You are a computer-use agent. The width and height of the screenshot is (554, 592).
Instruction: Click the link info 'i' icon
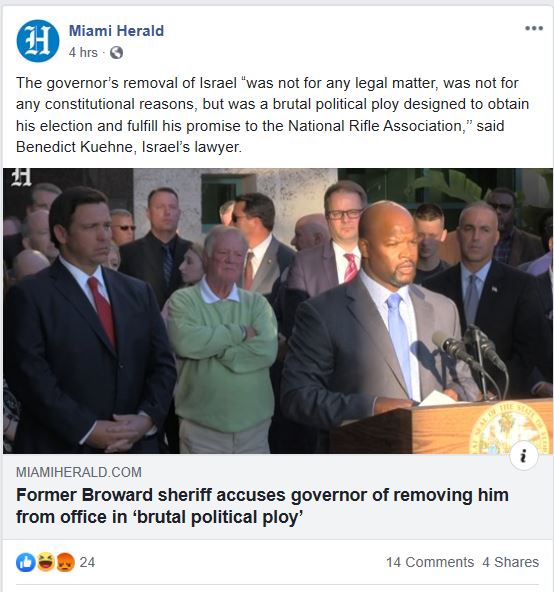tap(523, 456)
